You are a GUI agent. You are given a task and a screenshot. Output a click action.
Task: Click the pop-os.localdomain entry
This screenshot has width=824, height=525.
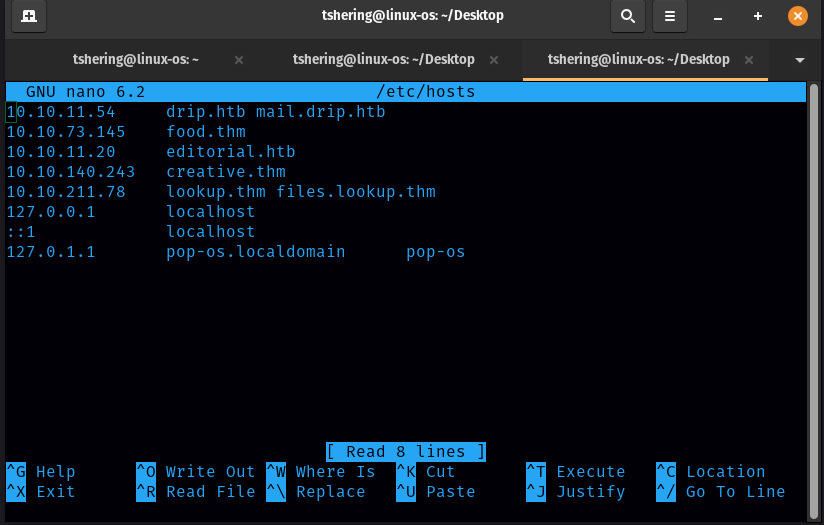click(x=255, y=252)
